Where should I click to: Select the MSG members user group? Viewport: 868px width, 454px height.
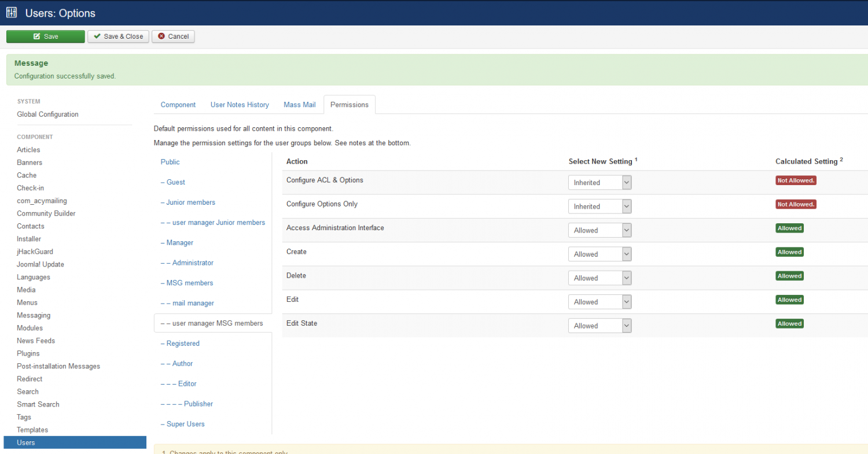click(187, 283)
